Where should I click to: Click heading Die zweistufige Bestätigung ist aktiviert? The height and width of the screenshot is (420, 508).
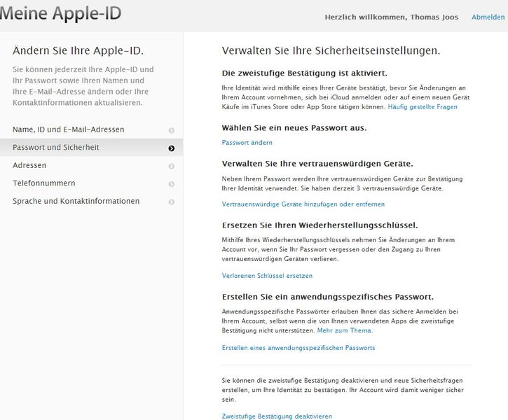pos(304,73)
